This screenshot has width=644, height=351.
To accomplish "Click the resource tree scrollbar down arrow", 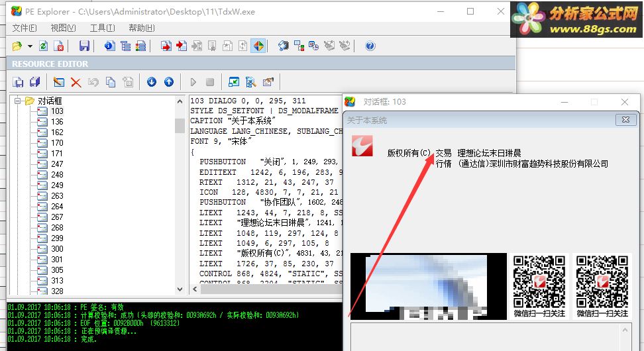I will (x=180, y=289).
